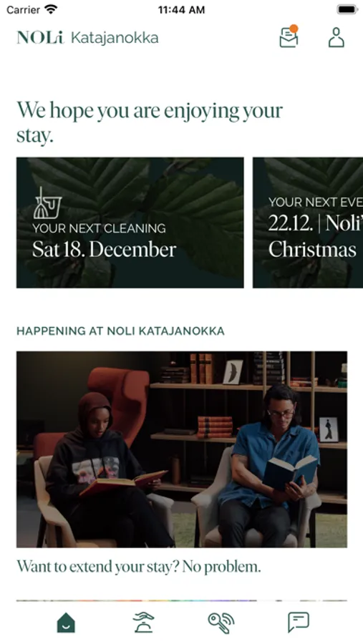The height and width of the screenshot is (644, 363).
Task: Tap the battery indicator in status bar
Action: 347,9
